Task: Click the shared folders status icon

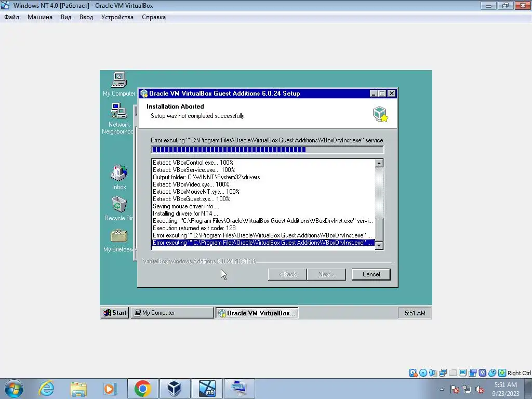Action: click(x=453, y=373)
